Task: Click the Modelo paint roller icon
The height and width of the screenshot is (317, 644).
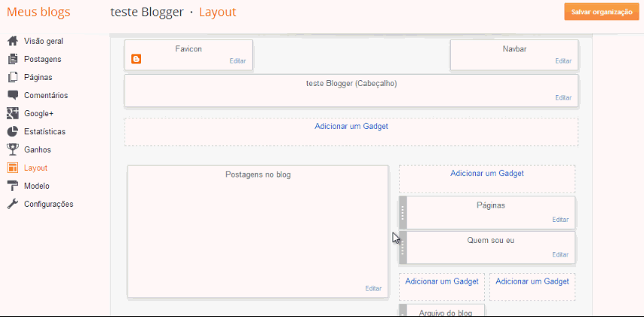Action: 13,186
